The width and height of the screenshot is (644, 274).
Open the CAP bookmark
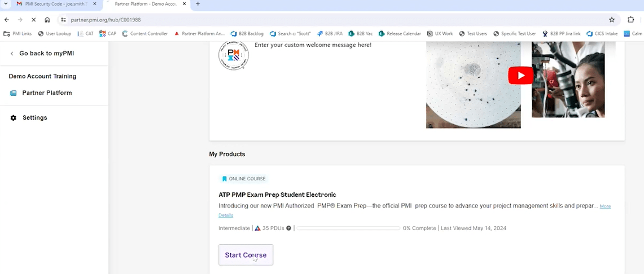click(x=108, y=34)
